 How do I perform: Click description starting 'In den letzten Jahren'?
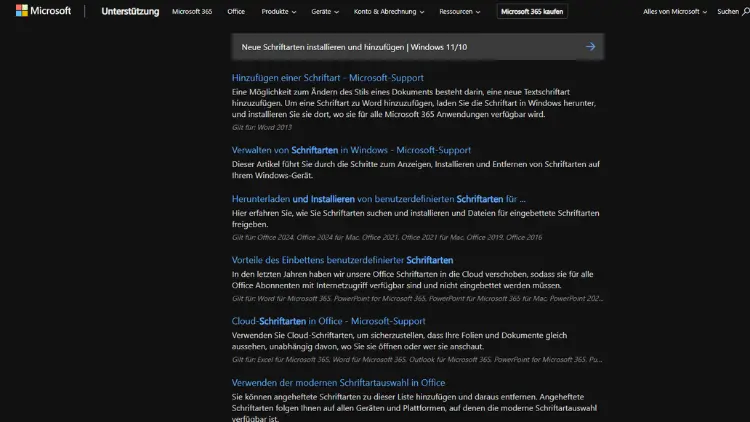point(413,279)
